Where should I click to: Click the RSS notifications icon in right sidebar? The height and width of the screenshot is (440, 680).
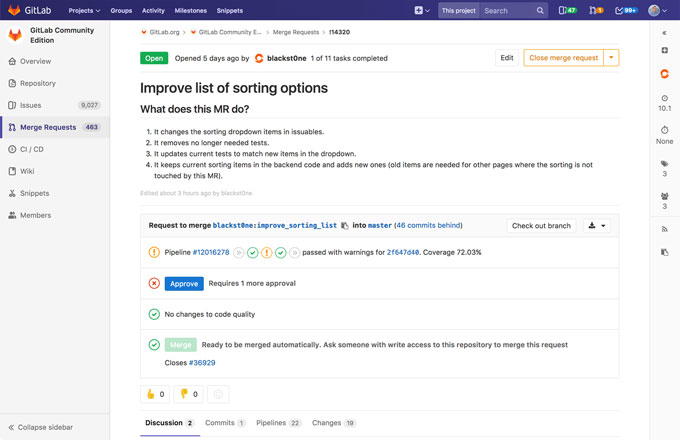click(x=665, y=229)
